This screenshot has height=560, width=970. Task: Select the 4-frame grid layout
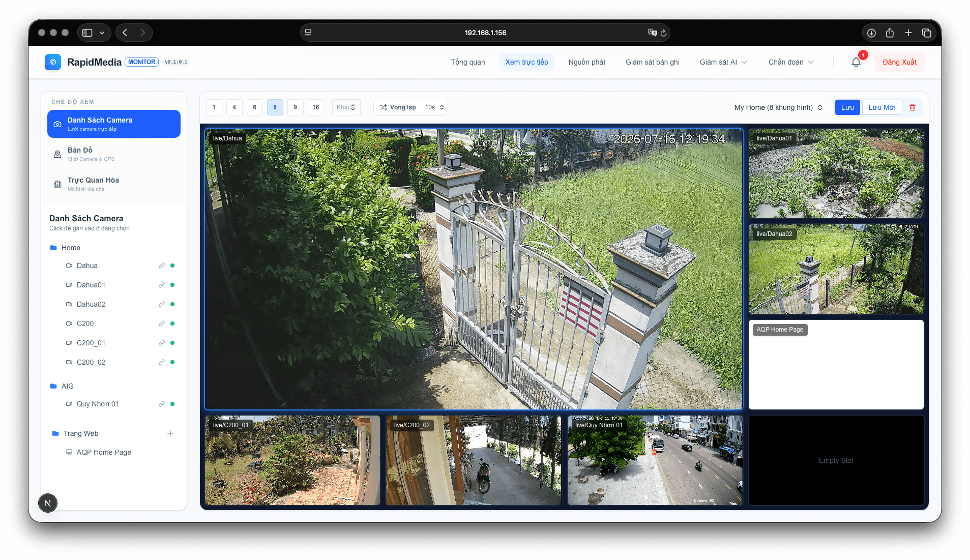tap(234, 107)
